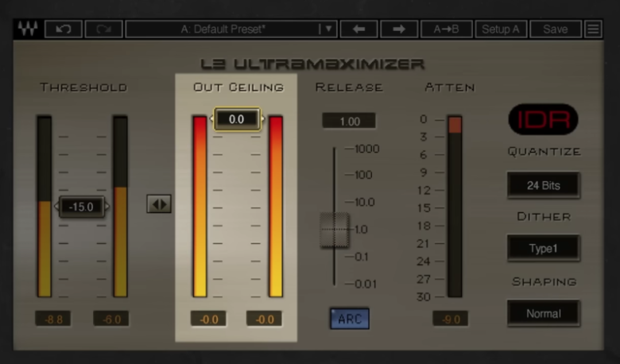Click the Atten label
620x364 pixels.
[x=450, y=87]
